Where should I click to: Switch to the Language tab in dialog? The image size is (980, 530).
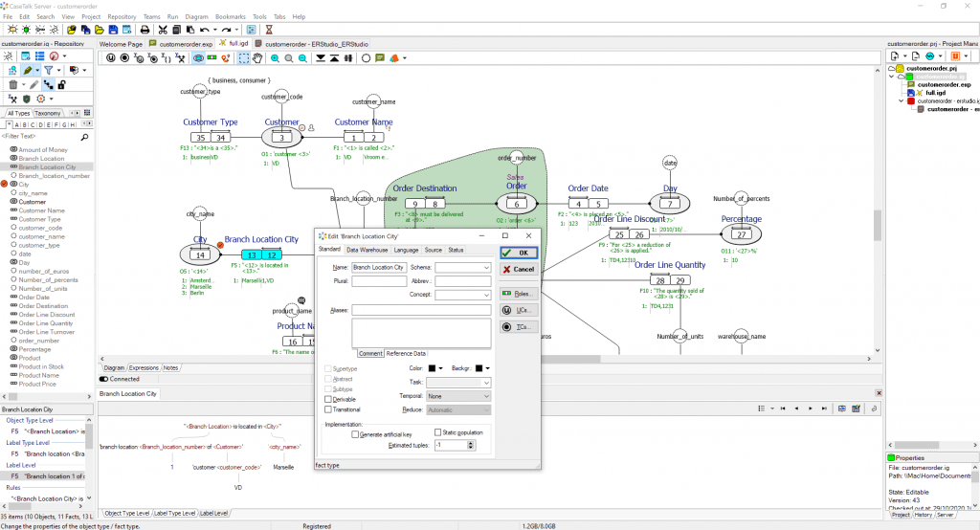pos(406,250)
